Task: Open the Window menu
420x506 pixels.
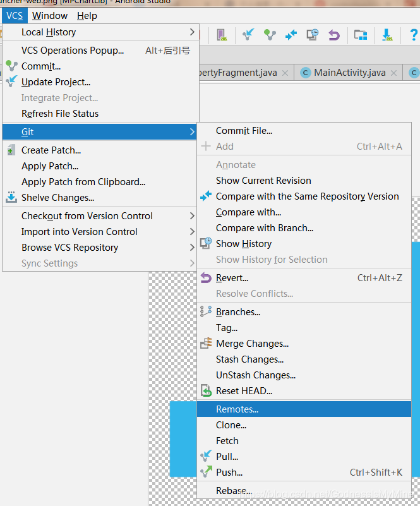Action: [x=50, y=16]
